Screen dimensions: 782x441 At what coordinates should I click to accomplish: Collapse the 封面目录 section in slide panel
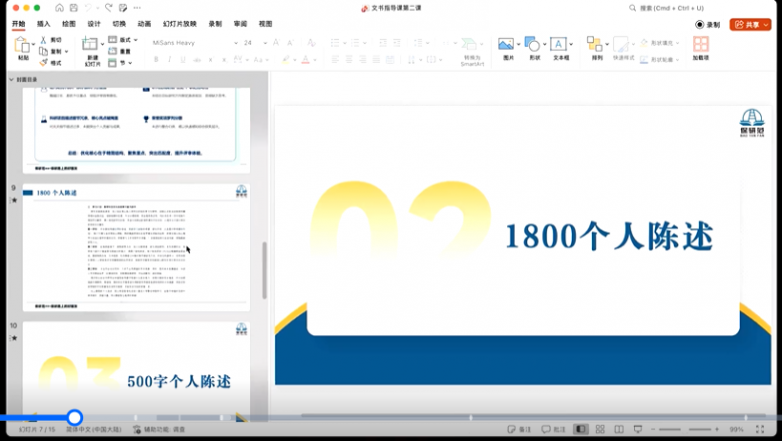pyautogui.click(x=12, y=79)
